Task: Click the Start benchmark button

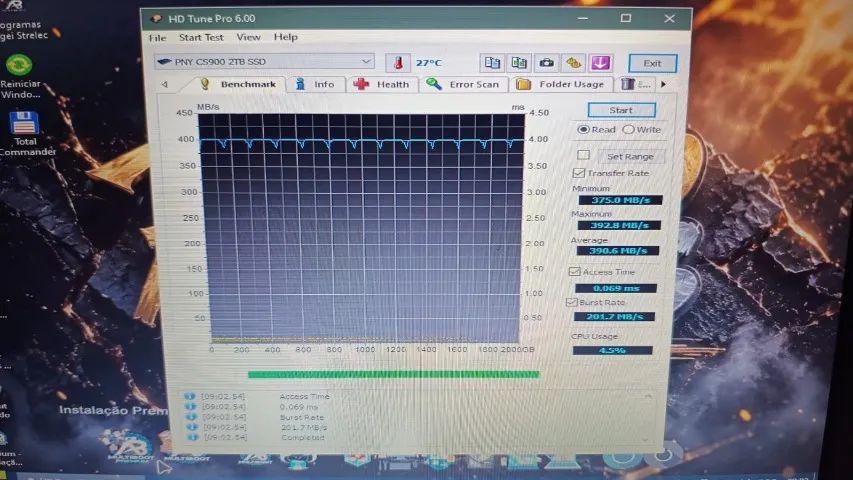Action: (x=621, y=110)
